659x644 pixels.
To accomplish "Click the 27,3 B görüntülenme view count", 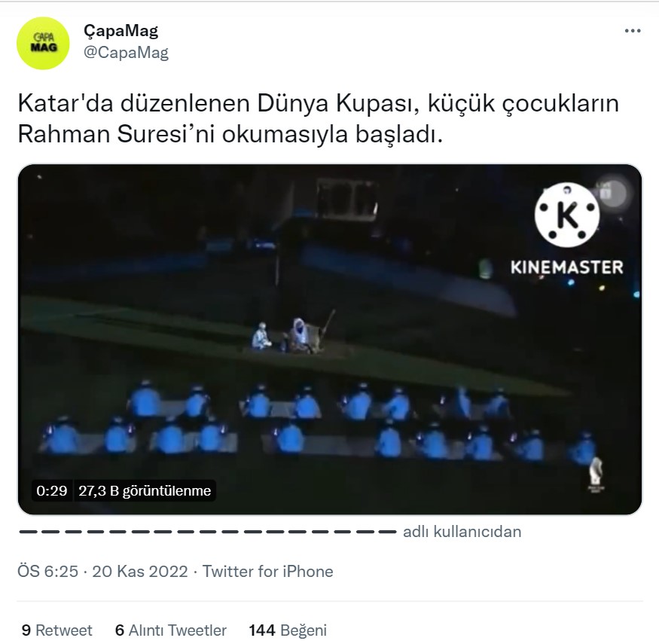I will (x=145, y=490).
